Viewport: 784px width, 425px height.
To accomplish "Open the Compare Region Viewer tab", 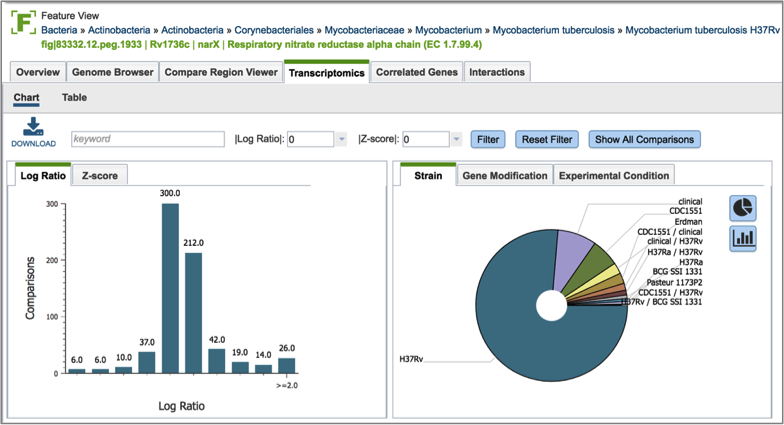I will [221, 72].
